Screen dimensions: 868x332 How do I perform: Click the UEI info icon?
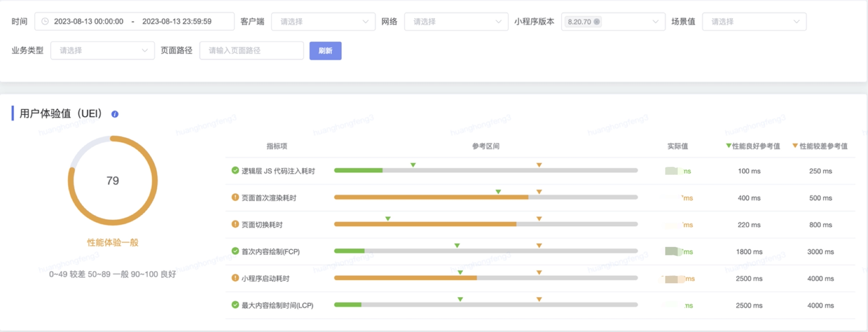[x=115, y=114]
